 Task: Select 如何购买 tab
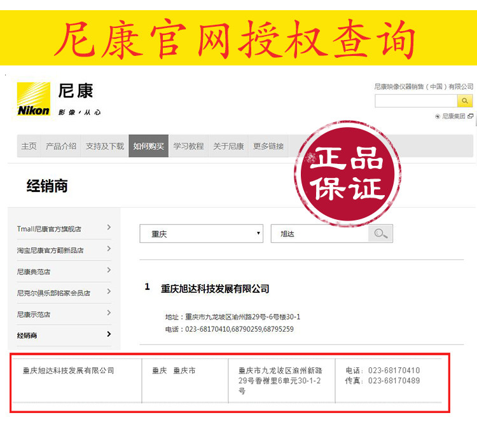click(x=148, y=146)
